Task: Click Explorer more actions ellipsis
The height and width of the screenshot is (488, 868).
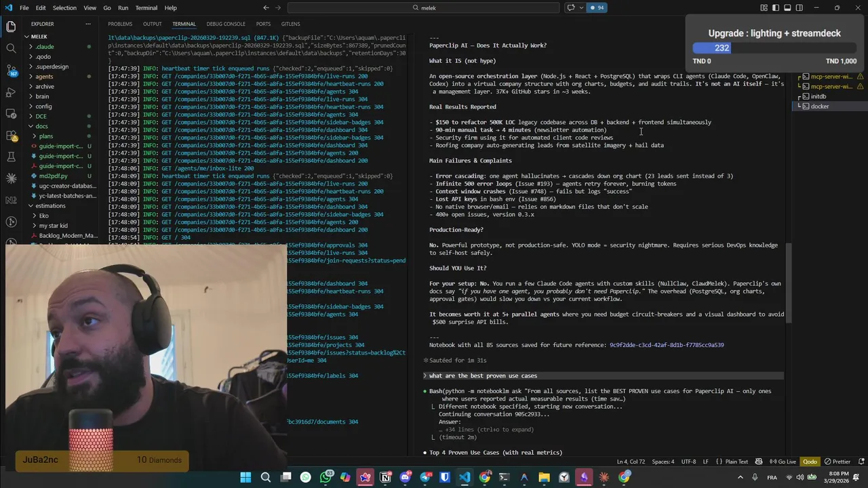Action: click(x=87, y=24)
